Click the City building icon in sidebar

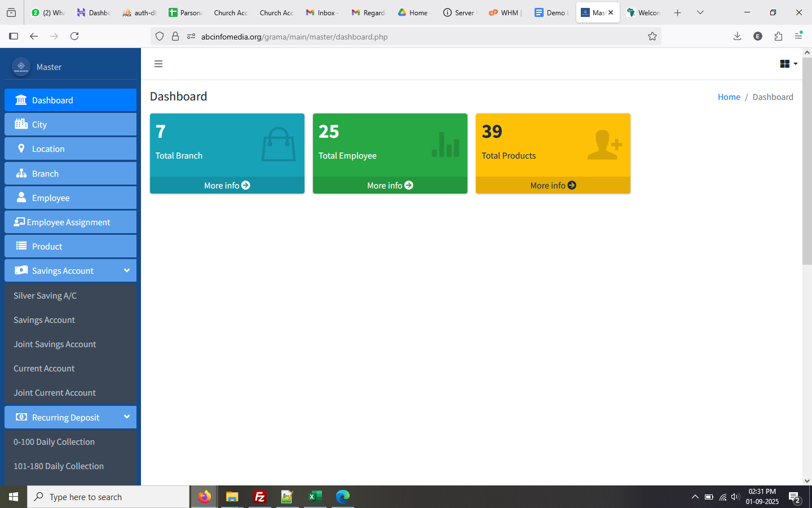(x=21, y=124)
